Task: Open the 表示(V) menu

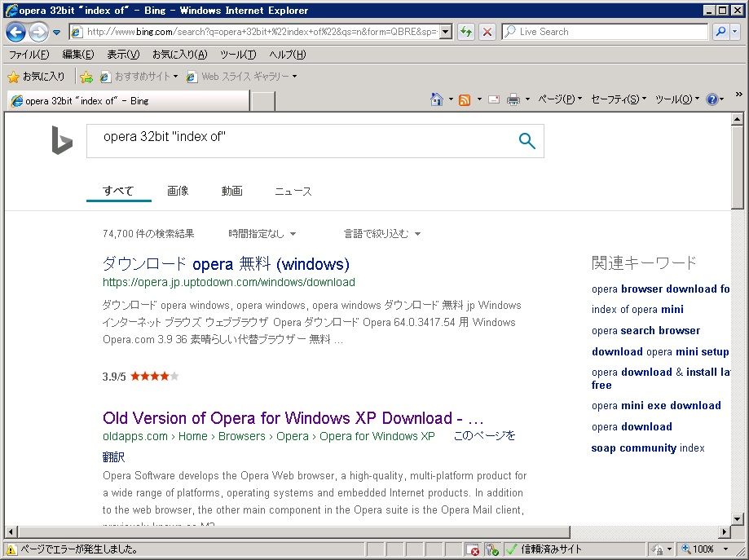Action: coord(123,55)
